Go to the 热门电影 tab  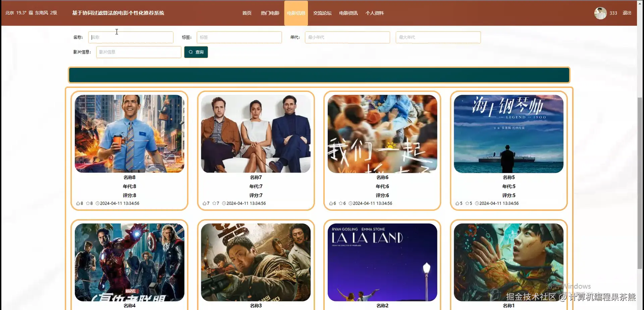[270, 13]
